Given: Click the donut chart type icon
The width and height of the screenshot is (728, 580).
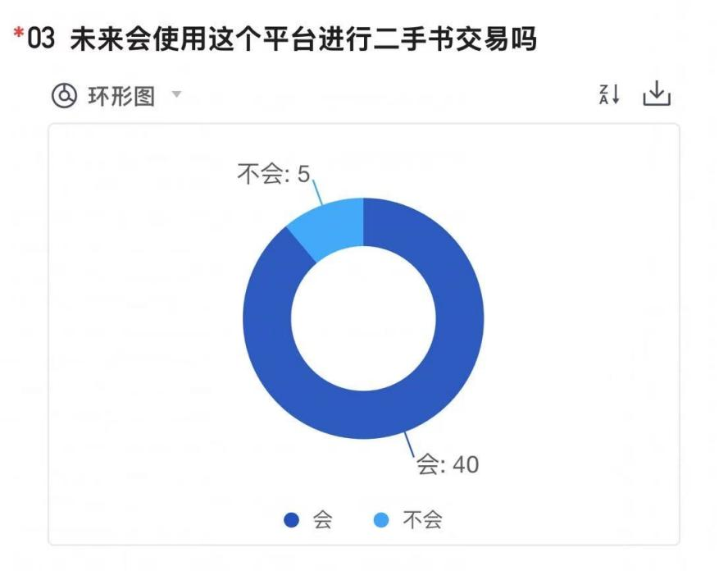Looking at the screenshot, I should pyautogui.click(x=64, y=96).
